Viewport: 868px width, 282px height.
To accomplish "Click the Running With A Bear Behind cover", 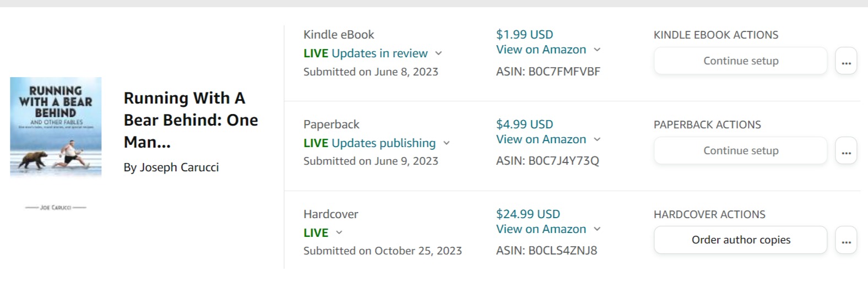I will pos(56,127).
